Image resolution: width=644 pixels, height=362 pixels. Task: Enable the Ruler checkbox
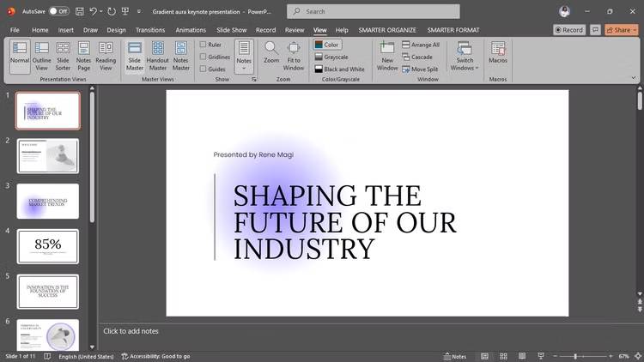204,45
